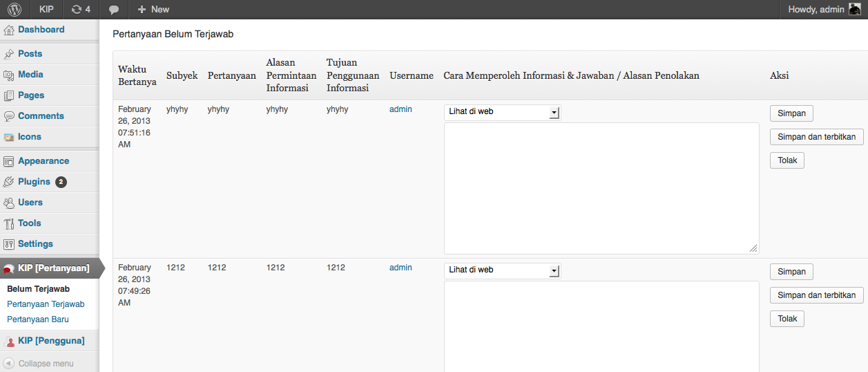Viewport: 868px width, 372px height.
Task: Click the Aksi column header
Action: pyautogui.click(x=780, y=75)
